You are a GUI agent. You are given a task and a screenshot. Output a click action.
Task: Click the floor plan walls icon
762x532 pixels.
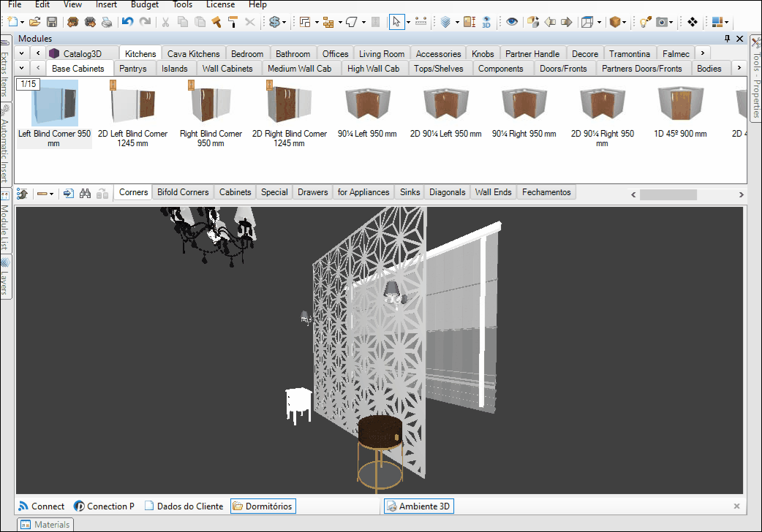pyautogui.click(x=305, y=22)
